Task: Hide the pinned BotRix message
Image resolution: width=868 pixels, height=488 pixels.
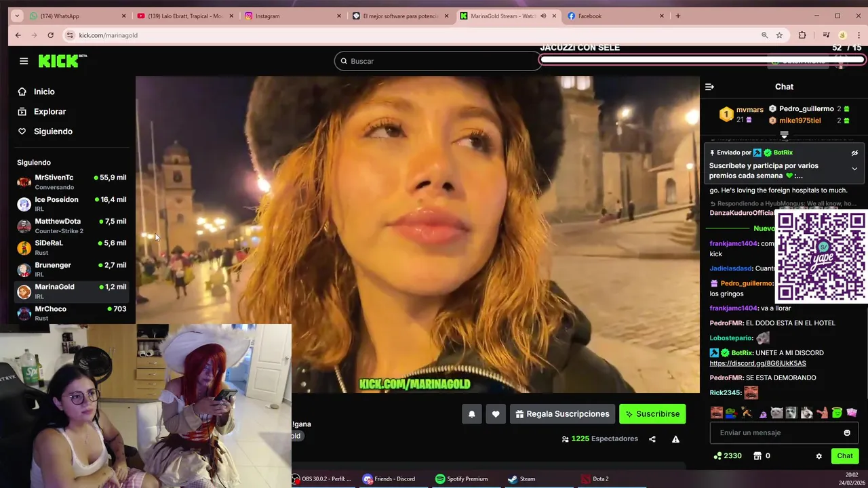Action: pyautogui.click(x=854, y=153)
